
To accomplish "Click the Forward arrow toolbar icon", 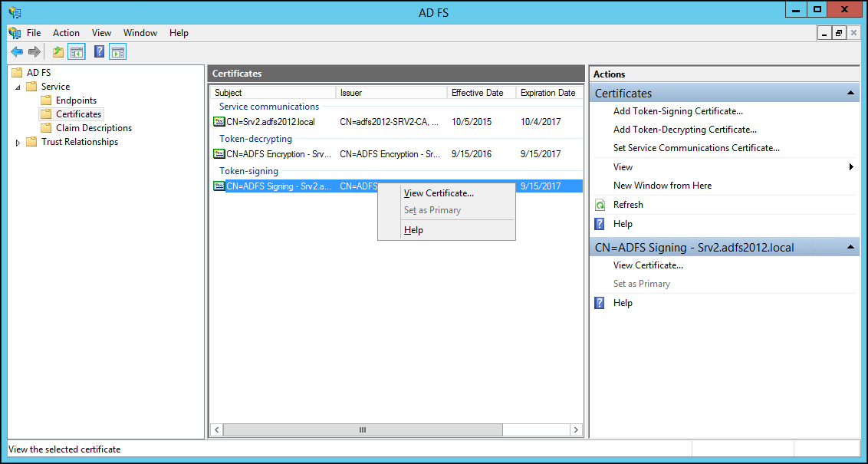I will (x=35, y=52).
